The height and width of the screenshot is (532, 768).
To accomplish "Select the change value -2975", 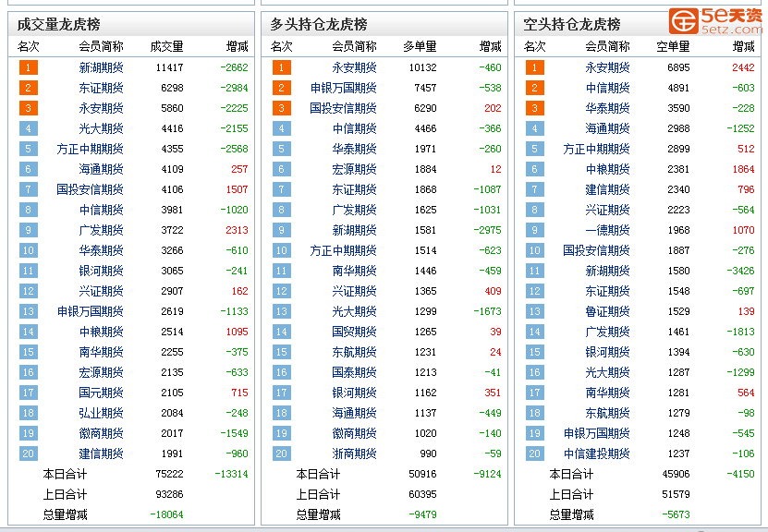I will click(487, 230).
